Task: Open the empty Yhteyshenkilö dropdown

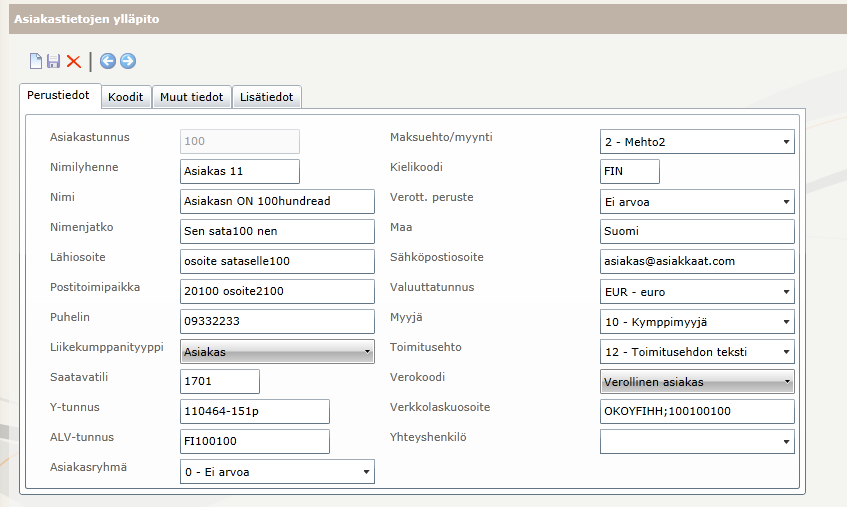Action: [697, 442]
